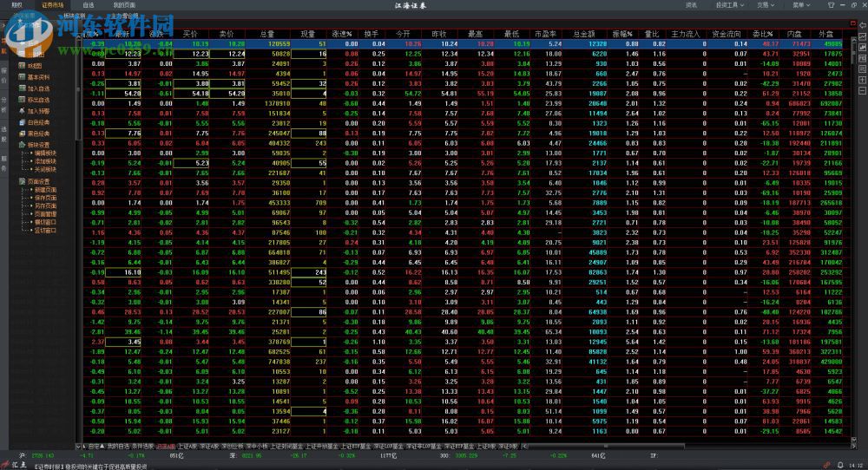The image size is (868, 470).
Task: Click the minus zoom icon on right toolbar
Action: (863, 91)
